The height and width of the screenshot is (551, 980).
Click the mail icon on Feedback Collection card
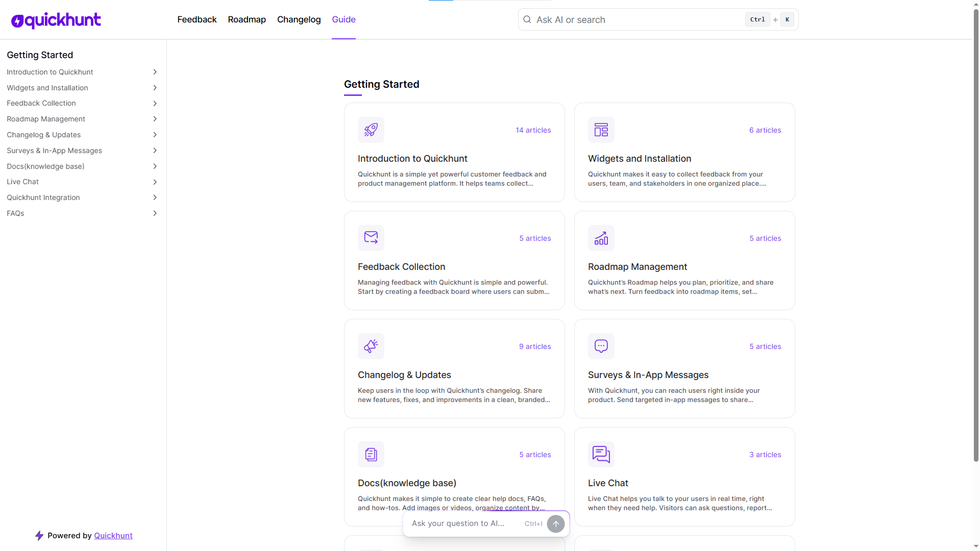tap(371, 238)
